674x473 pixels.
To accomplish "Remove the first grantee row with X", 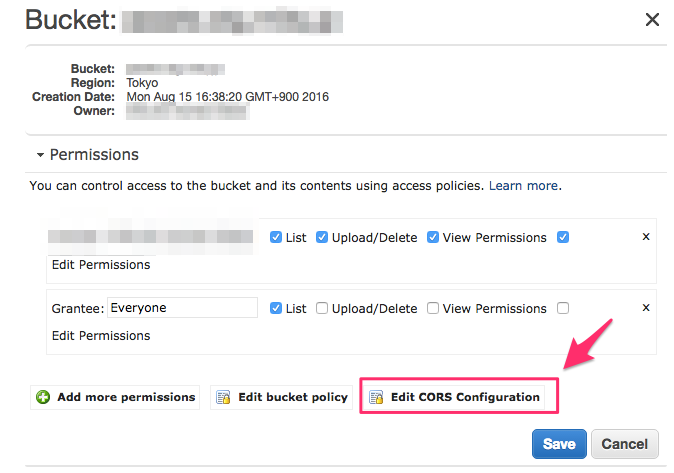I will pos(646,237).
